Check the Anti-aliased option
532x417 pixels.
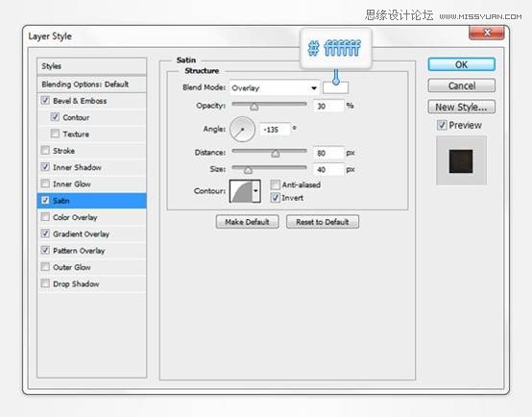coord(276,184)
